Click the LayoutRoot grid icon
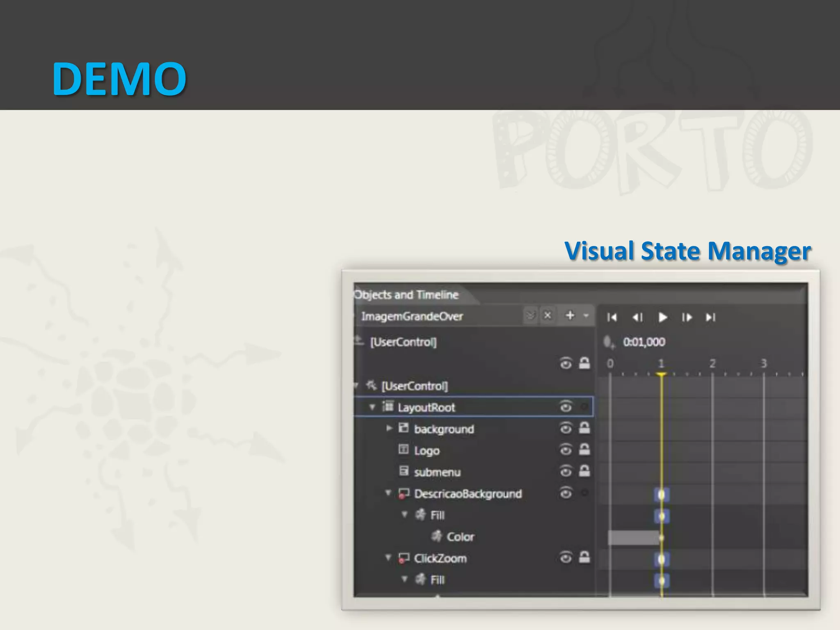This screenshot has height=630, width=840. pyautogui.click(x=388, y=406)
